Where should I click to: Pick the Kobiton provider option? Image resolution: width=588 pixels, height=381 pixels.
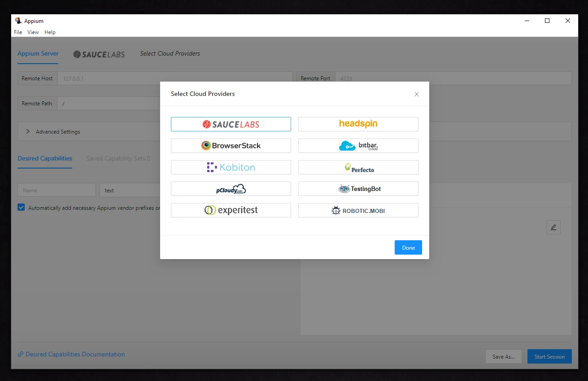coord(231,167)
